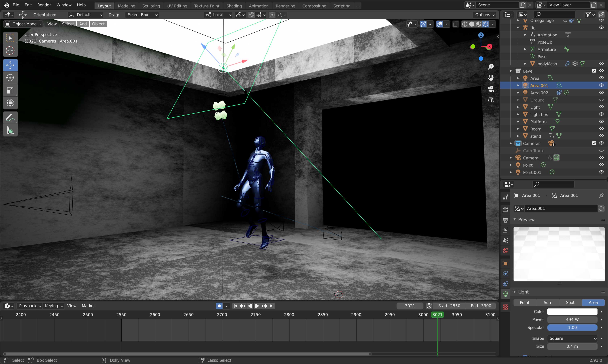The height and width of the screenshot is (364, 608).
Task: Open the Output properties tab
Action: pyautogui.click(x=505, y=220)
